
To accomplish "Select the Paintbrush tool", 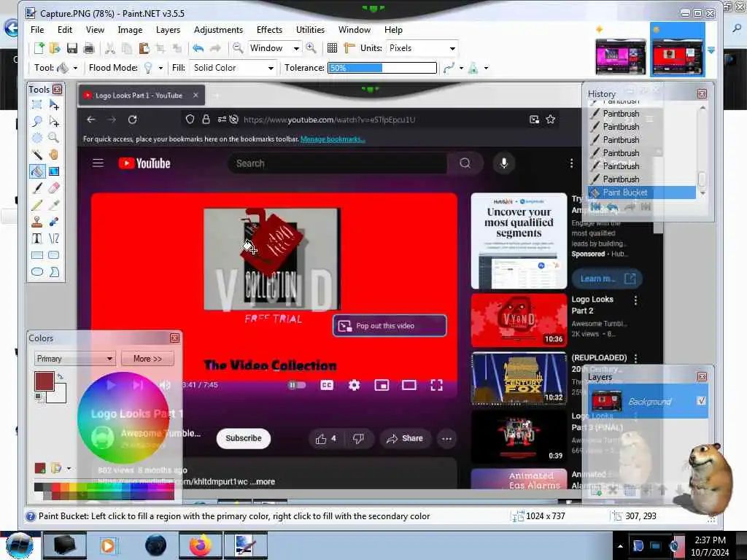I will pyautogui.click(x=36, y=187).
